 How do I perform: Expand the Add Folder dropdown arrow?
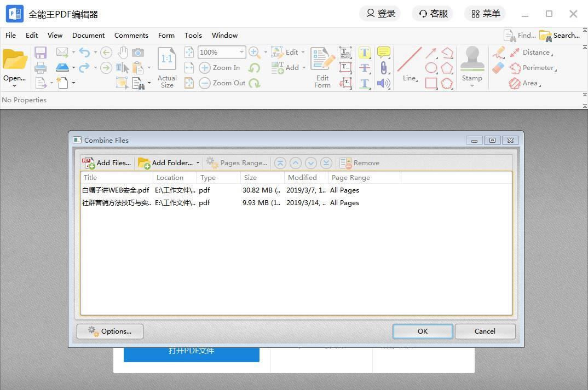click(198, 163)
